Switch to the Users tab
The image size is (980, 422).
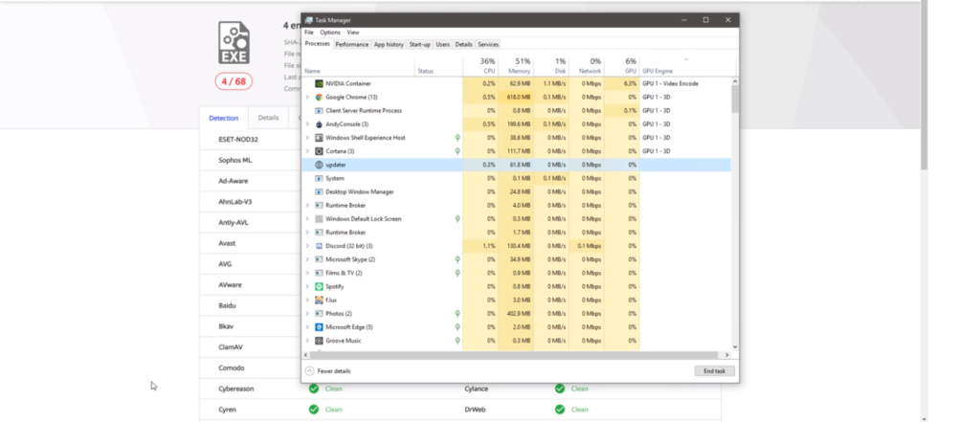442,44
